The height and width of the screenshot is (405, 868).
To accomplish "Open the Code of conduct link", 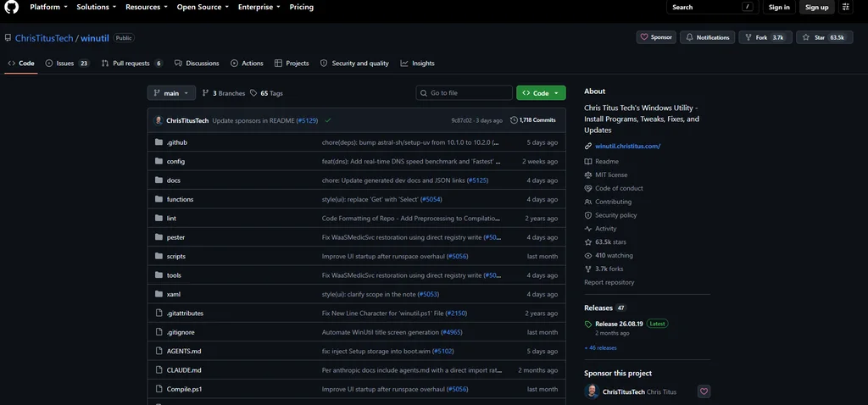I will (x=619, y=188).
